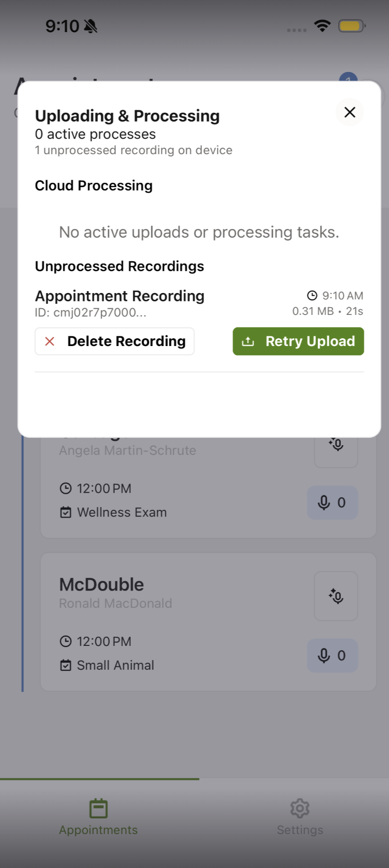Open the Appointments tab
The height and width of the screenshot is (868, 389).
click(x=99, y=817)
